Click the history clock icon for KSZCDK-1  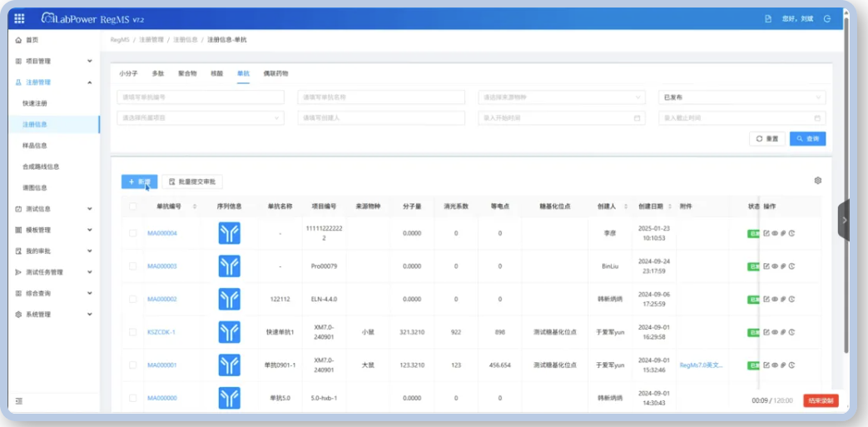(791, 332)
